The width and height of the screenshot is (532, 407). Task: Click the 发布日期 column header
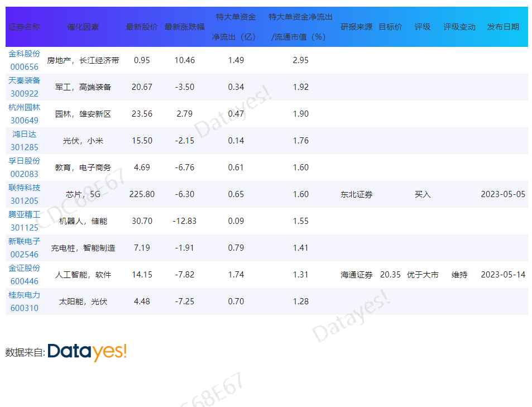coord(503,27)
